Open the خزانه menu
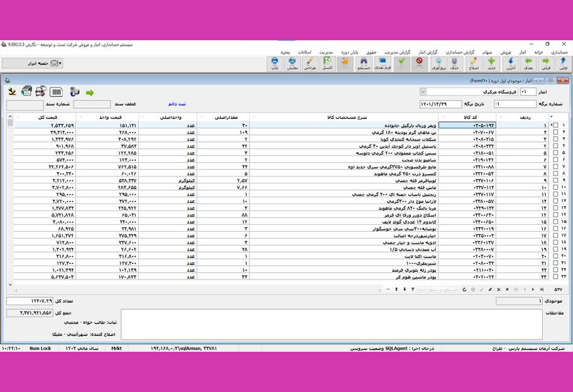573x392 pixels. (x=538, y=52)
